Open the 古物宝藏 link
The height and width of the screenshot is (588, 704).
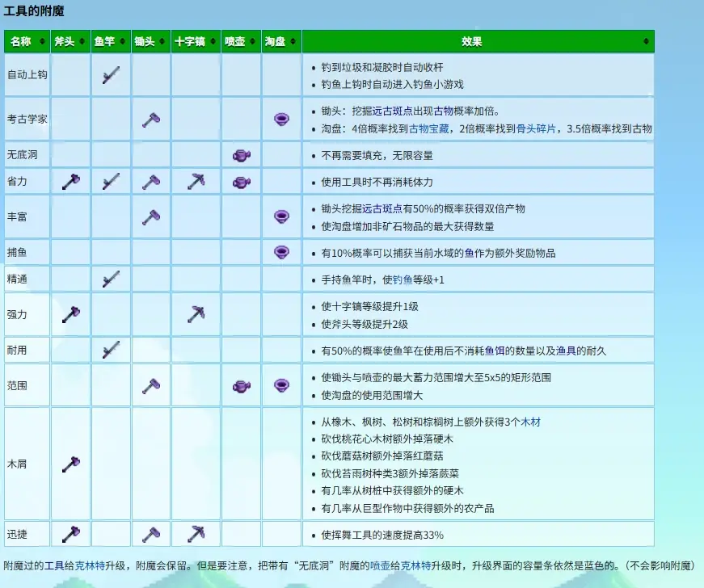coord(428,128)
